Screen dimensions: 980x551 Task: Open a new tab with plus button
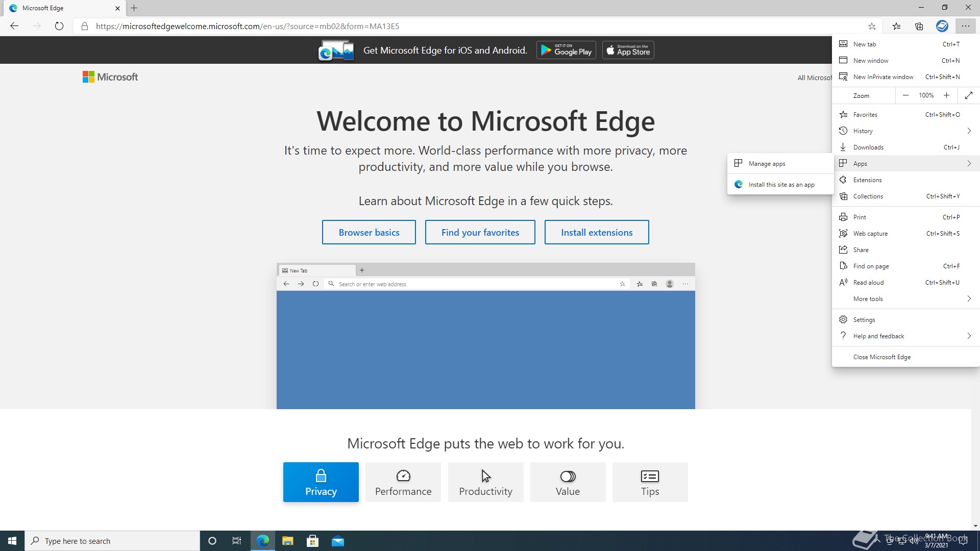click(x=134, y=8)
